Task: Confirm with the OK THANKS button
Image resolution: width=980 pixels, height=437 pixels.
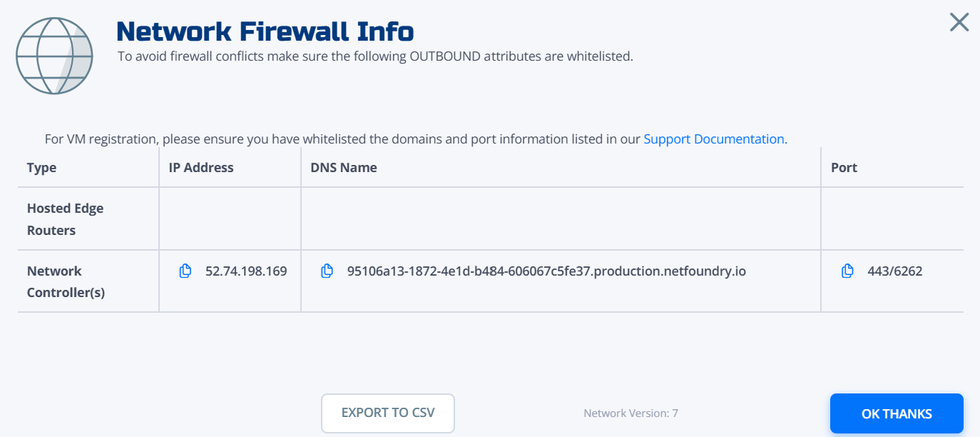Action: click(897, 413)
